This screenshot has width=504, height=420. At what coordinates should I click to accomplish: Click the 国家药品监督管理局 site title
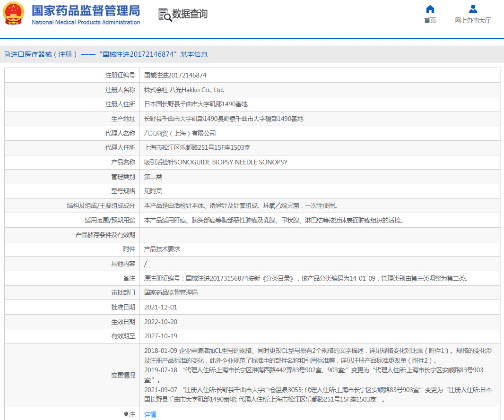86,10
